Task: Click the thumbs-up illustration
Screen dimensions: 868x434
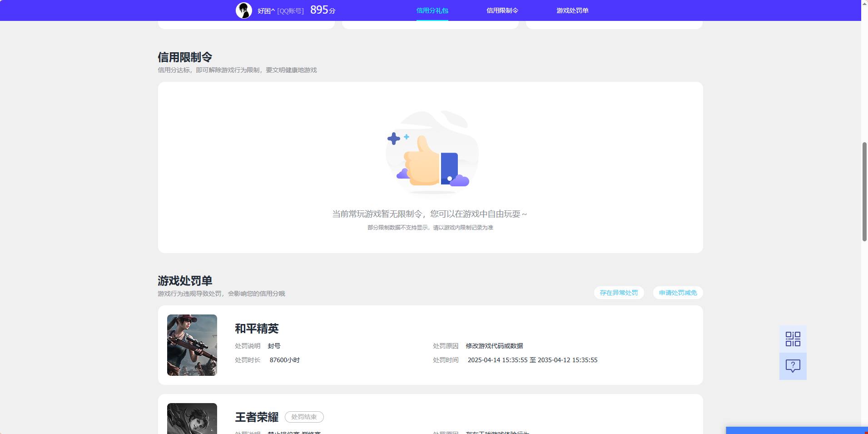Action: tap(432, 153)
